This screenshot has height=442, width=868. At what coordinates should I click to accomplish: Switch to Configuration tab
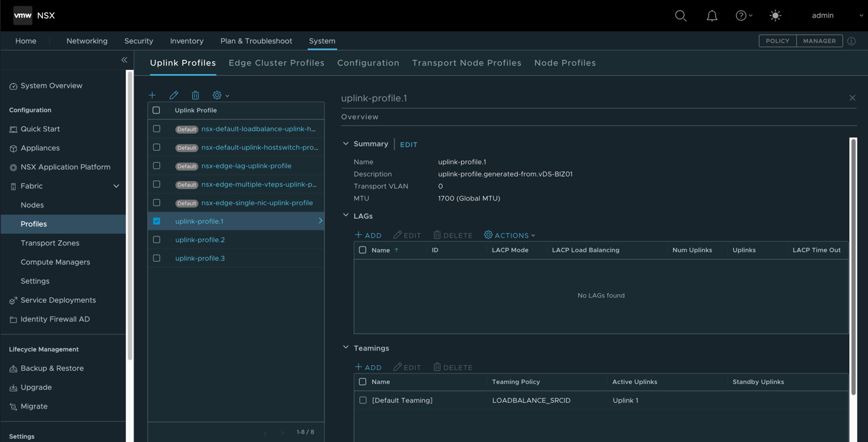(x=368, y=63)
